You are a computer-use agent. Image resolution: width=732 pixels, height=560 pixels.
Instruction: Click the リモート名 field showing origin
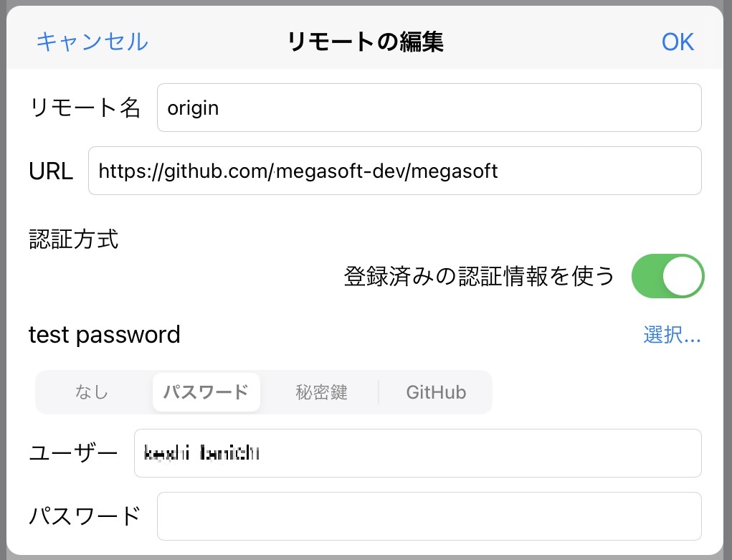coord(429,108)
